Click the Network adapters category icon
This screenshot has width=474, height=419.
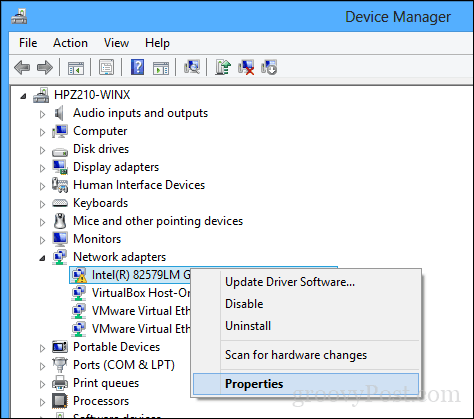[60, 257]
